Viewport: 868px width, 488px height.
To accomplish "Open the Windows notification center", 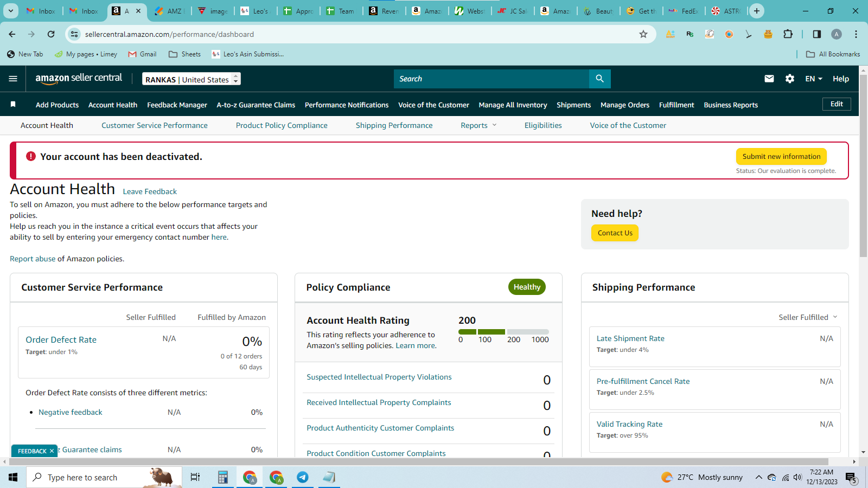I will 851,477.
